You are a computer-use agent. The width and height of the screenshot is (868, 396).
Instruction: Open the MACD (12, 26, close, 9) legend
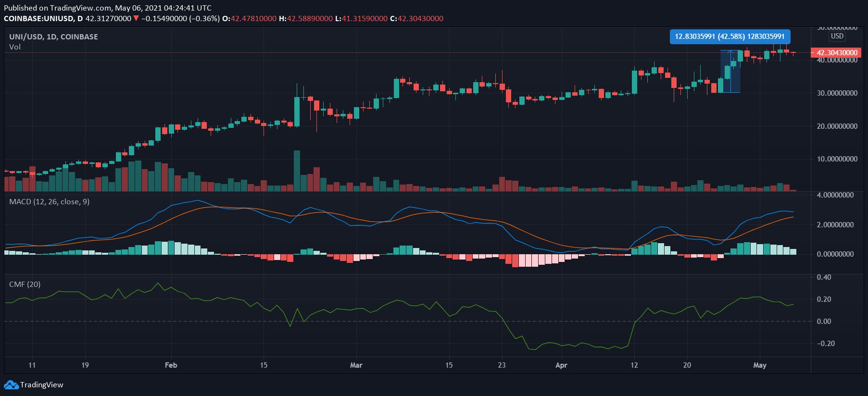[x=49, y=201]
